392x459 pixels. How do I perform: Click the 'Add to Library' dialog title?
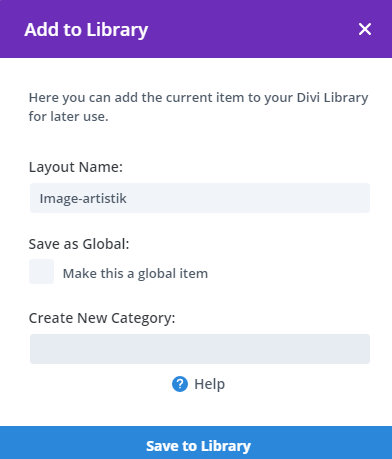86,30
